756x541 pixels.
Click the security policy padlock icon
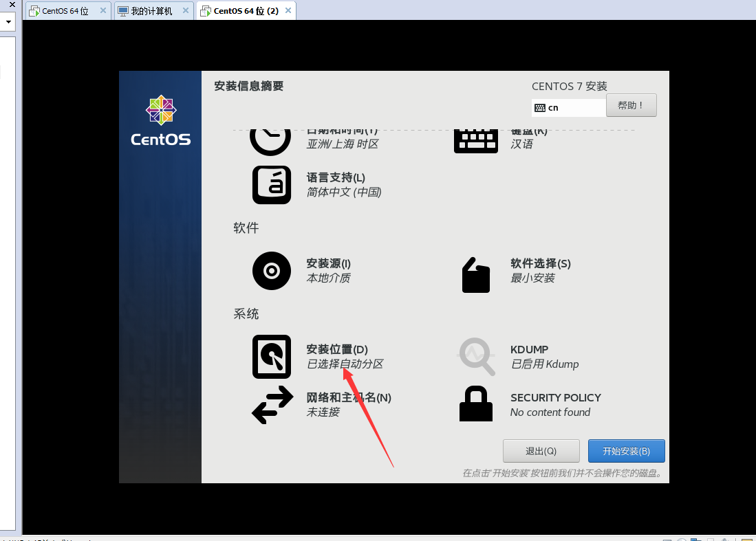(476, 404)
